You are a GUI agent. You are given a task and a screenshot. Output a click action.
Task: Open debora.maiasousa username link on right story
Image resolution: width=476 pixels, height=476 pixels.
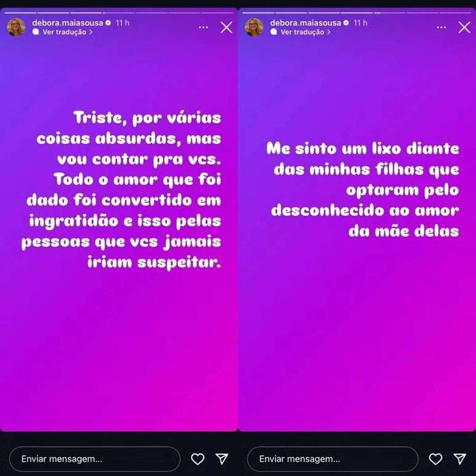click(x=306, y=23)
